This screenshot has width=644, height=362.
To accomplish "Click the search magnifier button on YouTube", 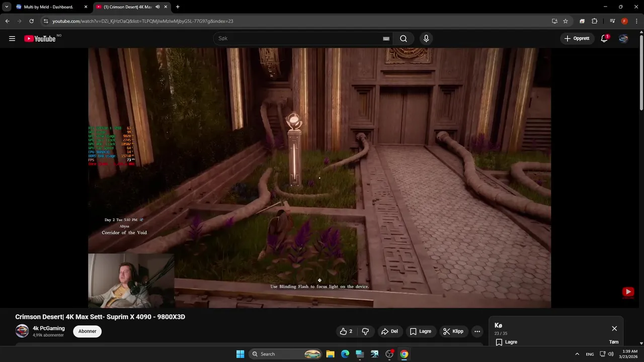I will (x=404, y=39).
